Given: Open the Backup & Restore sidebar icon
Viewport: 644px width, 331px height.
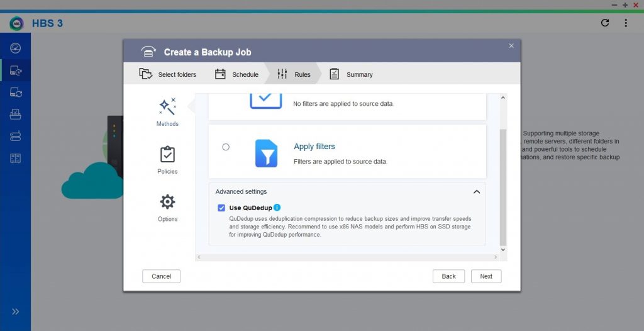Looking at the screenshot, I should (16, 70).
